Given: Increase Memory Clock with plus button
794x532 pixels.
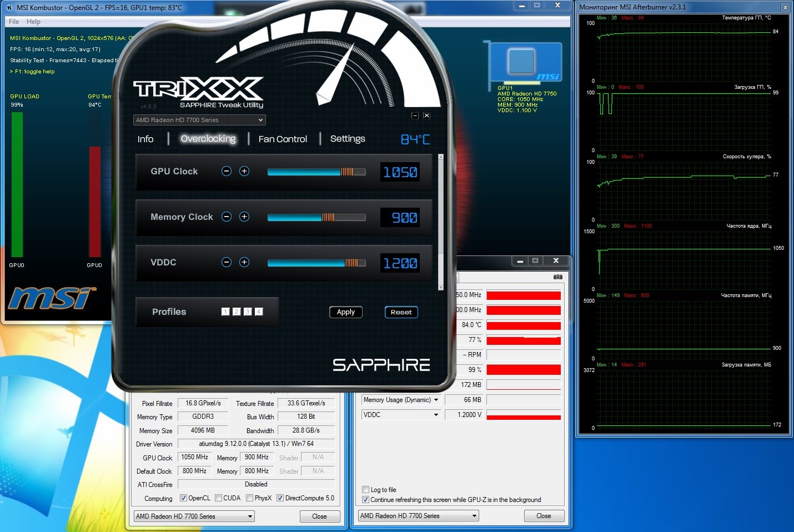Looking at the screenshot, I should [x=244, y=217].
